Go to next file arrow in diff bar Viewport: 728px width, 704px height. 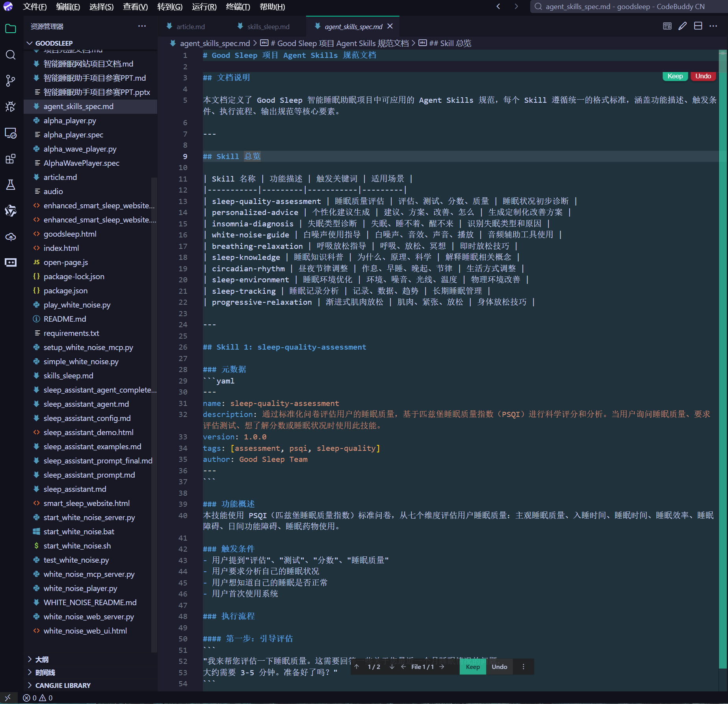[442, 667]
